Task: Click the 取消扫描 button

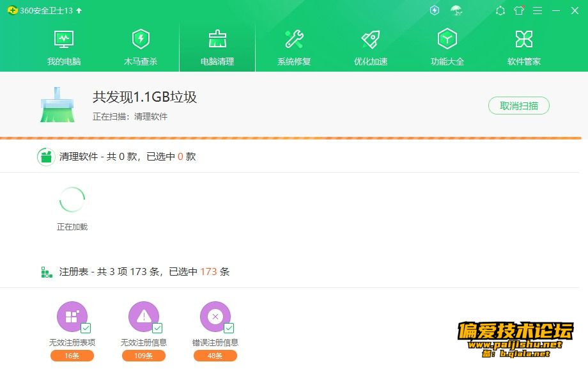Action: pos(518,106)
